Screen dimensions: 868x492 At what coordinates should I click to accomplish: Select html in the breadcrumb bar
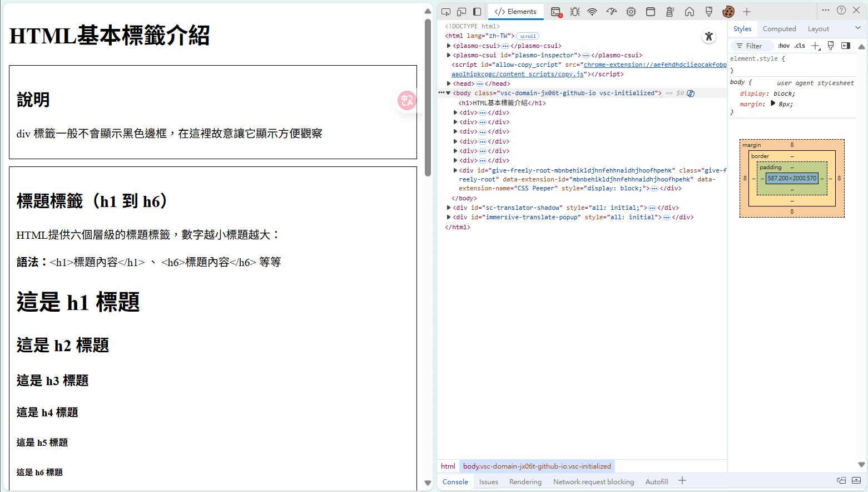point(448,466)
